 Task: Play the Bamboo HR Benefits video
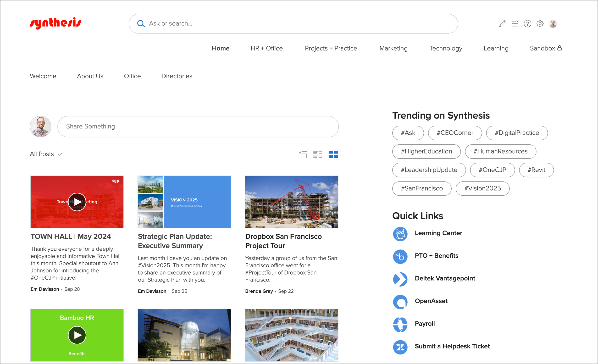tap(77, 335)
